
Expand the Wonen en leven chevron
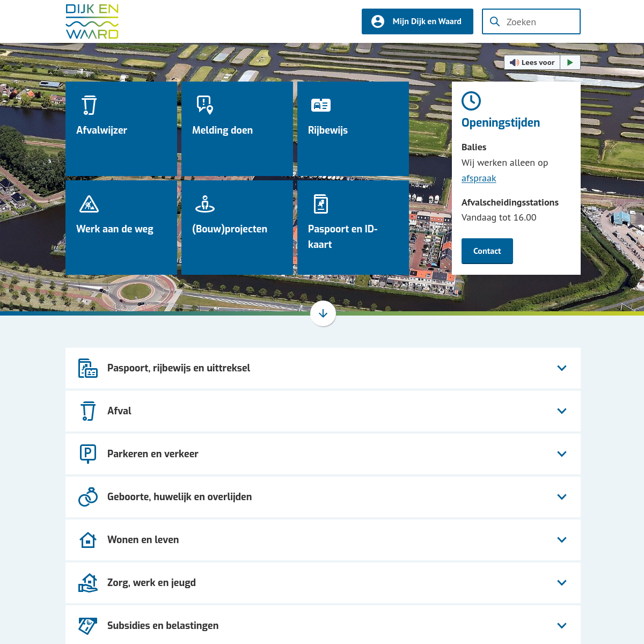point(562,540)
